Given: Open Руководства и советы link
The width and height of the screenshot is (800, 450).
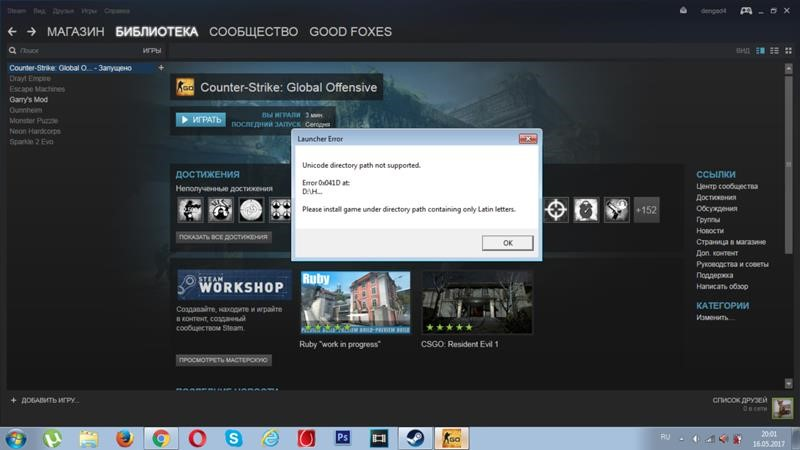Looking at the screenshot, I should click(x=732, y=264).
